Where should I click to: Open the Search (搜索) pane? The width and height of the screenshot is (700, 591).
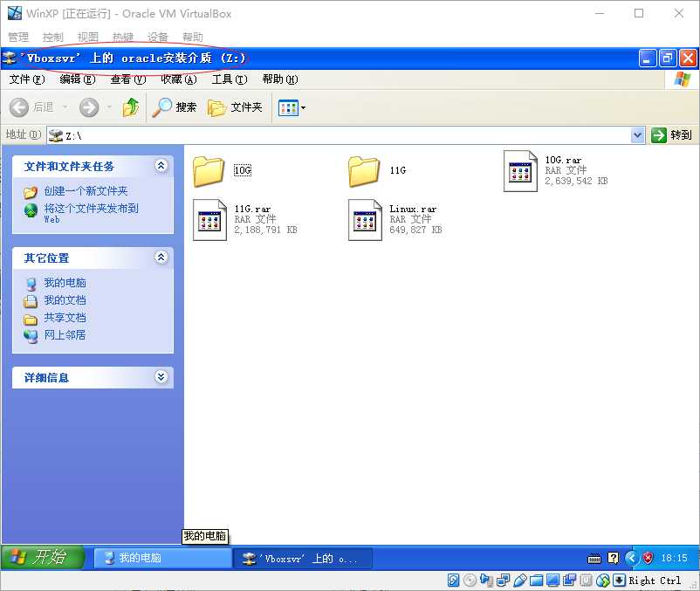pos(175,107)
